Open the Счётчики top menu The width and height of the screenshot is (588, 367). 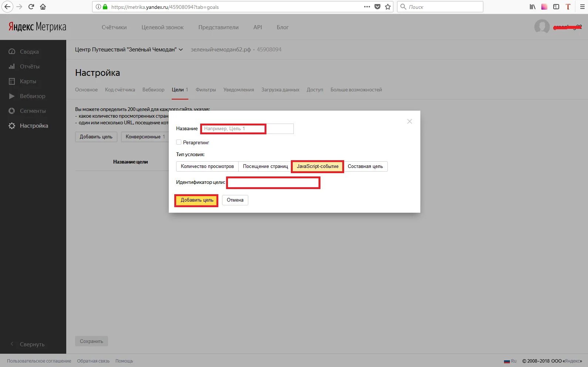tap(114, 27)
